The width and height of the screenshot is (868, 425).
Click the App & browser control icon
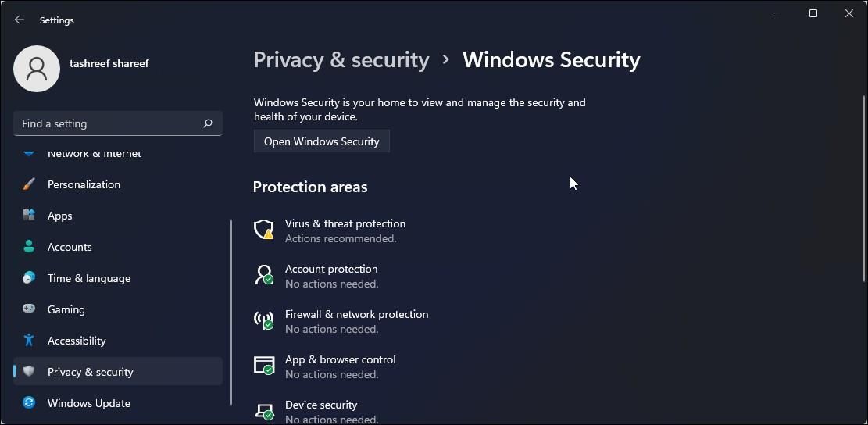pos(264,366)
